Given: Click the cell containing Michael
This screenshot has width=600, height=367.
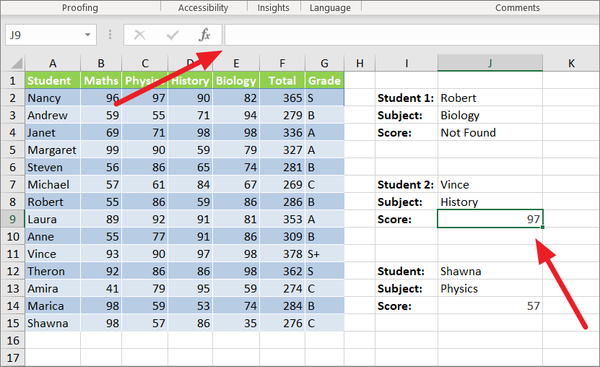Looking at the screenshot, I should (x=53, y=185).
